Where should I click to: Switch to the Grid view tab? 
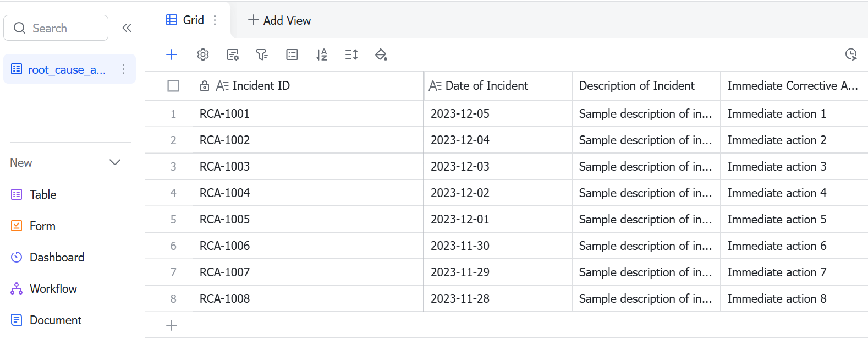click(185, 20)
